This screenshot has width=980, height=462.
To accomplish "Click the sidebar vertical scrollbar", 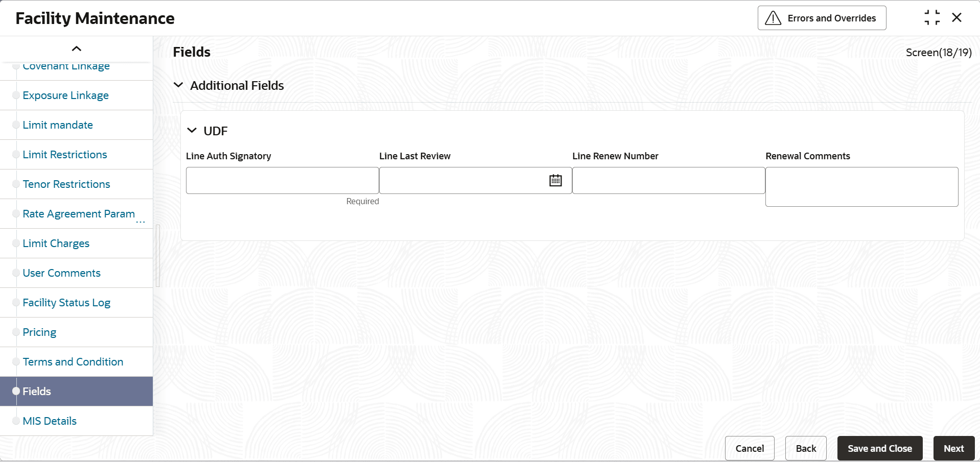I will (x=158, y=255).
